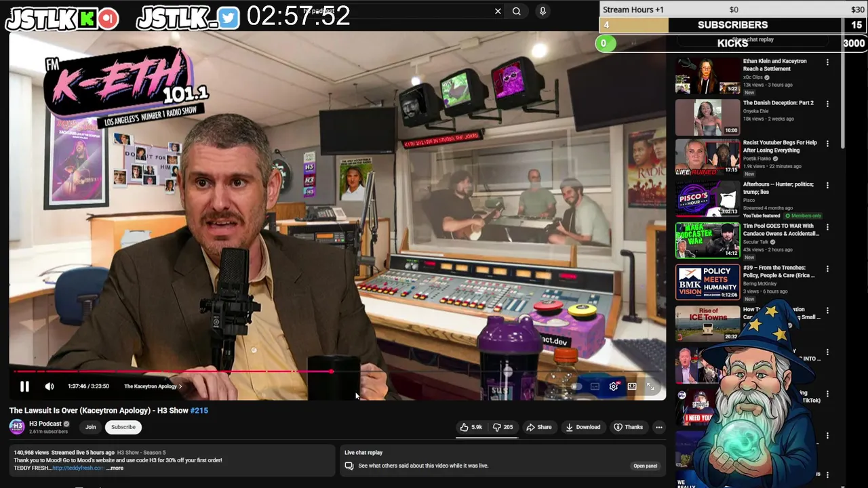Click the 'Members only' badge

pyautogui.click(x=804, y=216)
